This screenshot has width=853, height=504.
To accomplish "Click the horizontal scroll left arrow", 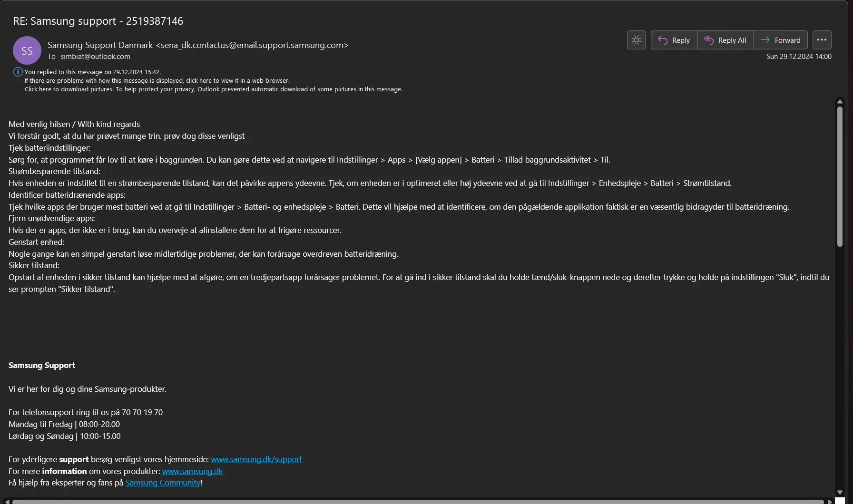I will tap(7, 501).
